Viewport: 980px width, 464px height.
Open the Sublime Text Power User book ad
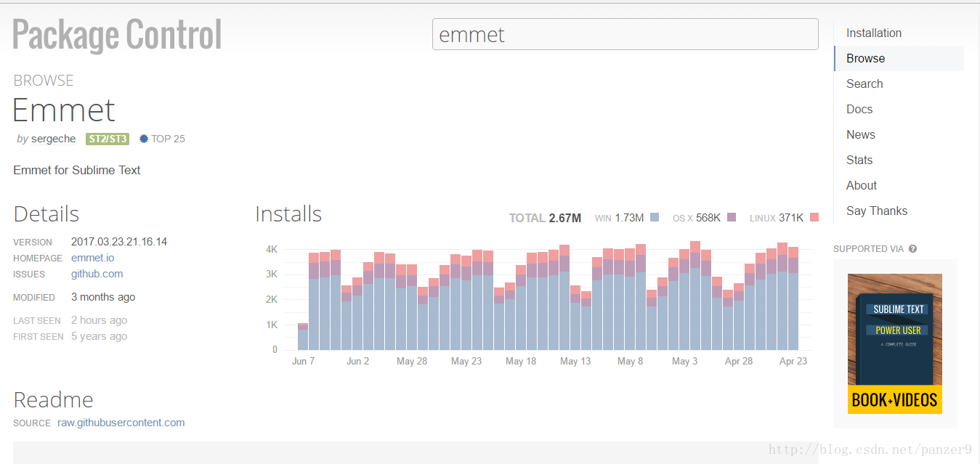[895, 343]
